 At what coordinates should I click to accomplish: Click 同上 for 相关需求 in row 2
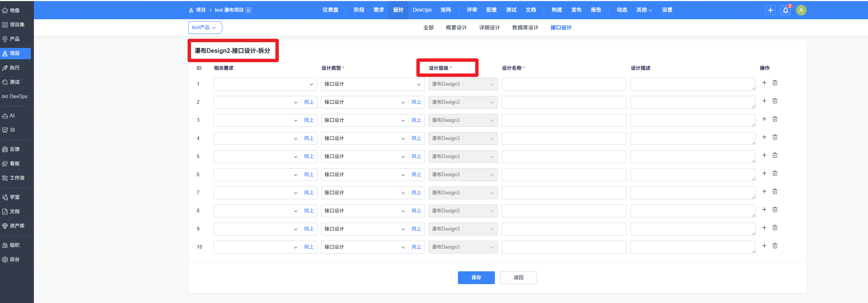(x=309, y=102)
